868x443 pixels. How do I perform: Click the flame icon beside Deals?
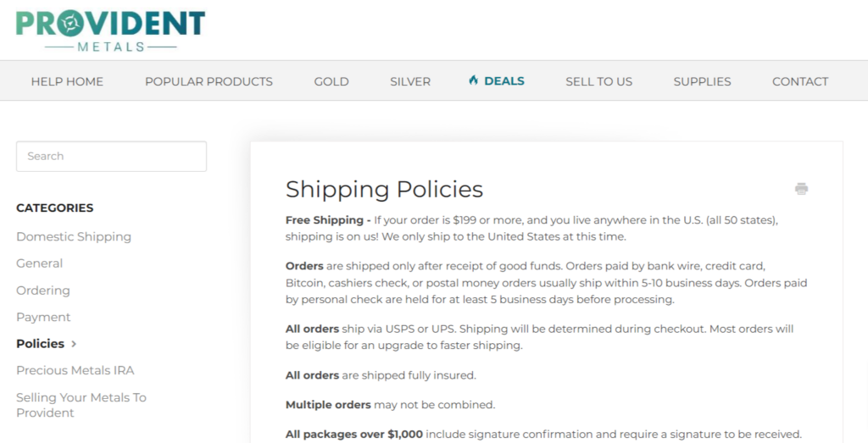473,80
